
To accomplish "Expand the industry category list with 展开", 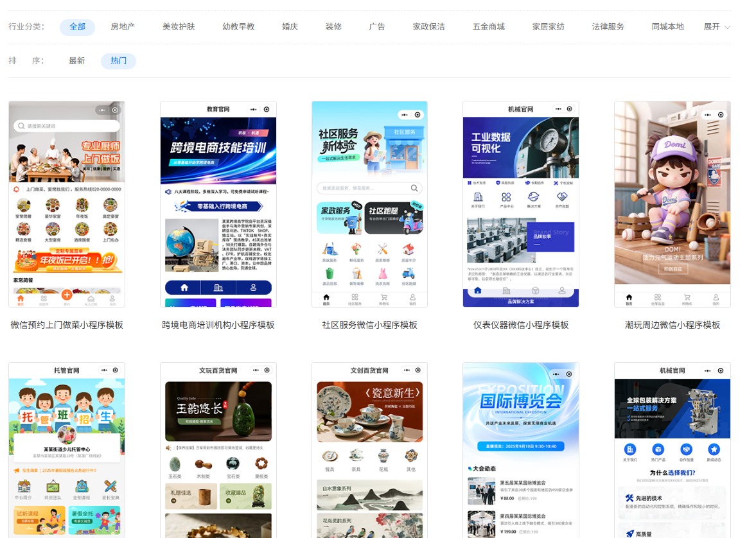I will pos(717,27).
